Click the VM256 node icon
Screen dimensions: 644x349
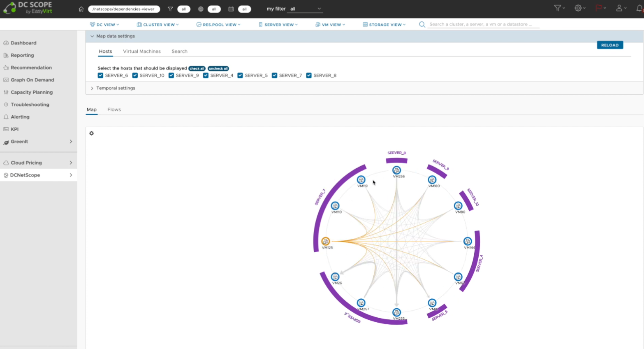point(396,170)
